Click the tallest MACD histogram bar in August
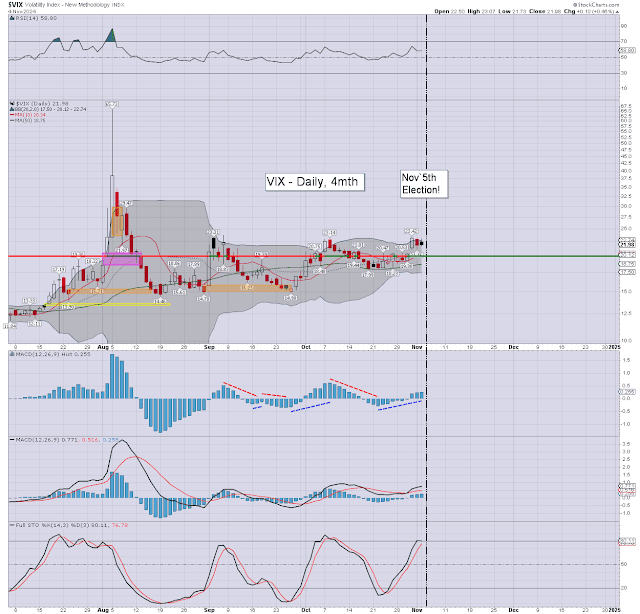 coord(112,376)
